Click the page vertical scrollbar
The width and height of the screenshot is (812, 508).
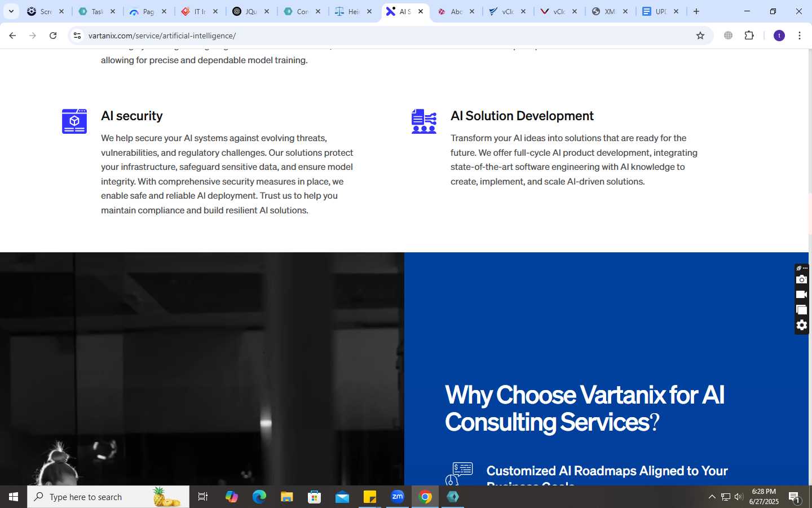coord(810,214)
